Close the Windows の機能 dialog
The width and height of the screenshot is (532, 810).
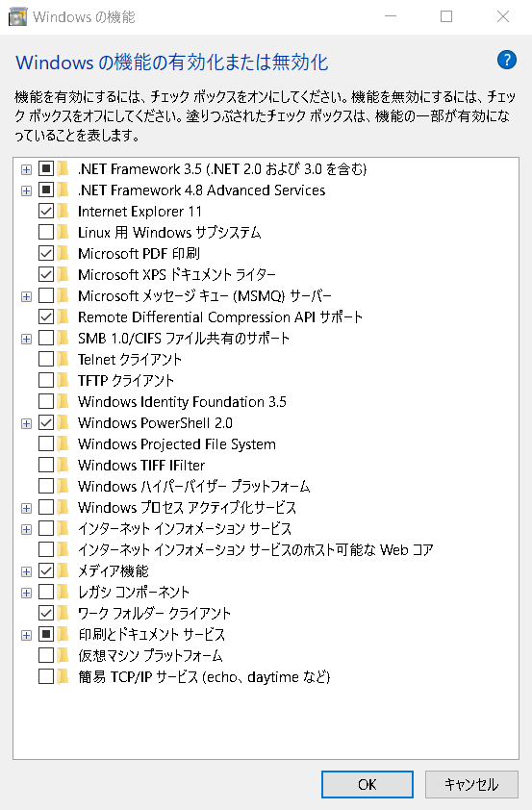tap(503, 16)
